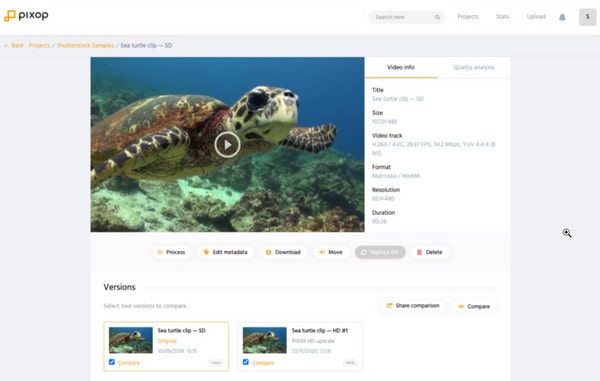Viewport: 600px width, 381px height.
Task: Open notifications bell icon
Action: (562, 17)
